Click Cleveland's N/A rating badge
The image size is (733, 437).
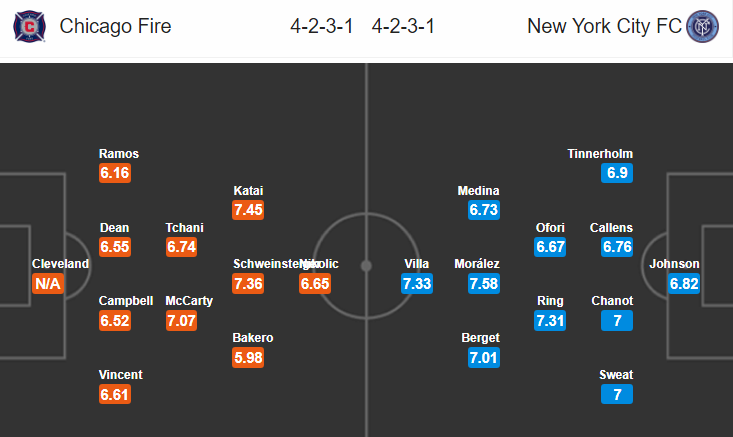tap(48, 284)
